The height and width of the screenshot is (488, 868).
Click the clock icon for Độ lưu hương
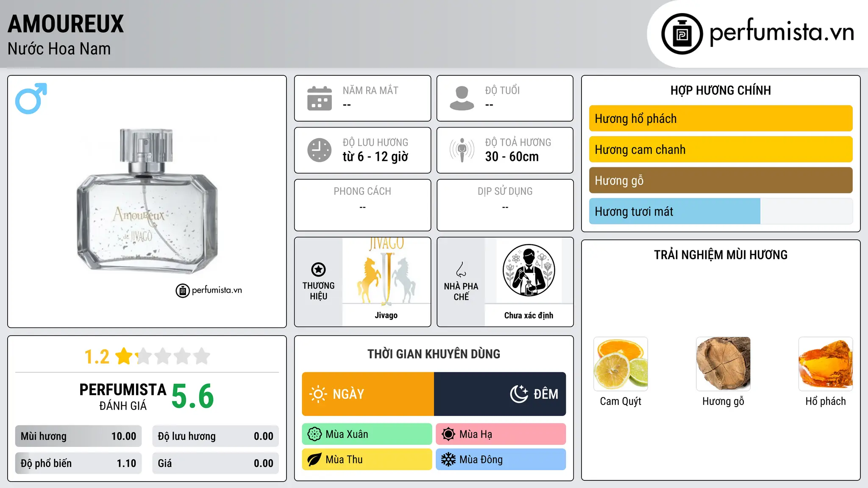[x=320, y=150]
